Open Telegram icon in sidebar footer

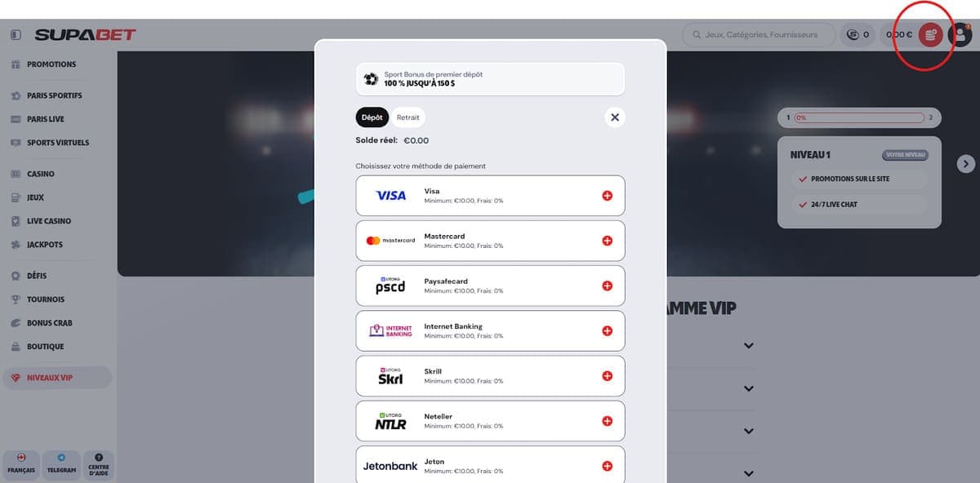click(61, 463)
